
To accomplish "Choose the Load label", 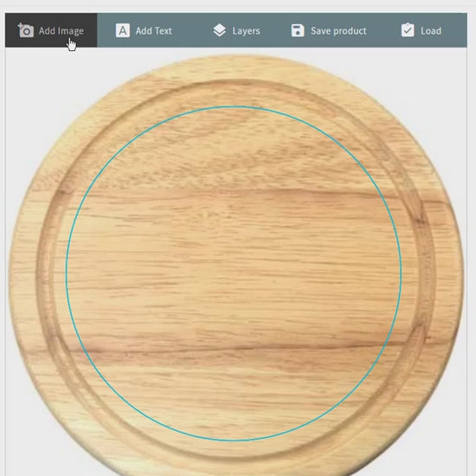I will 431,30.
